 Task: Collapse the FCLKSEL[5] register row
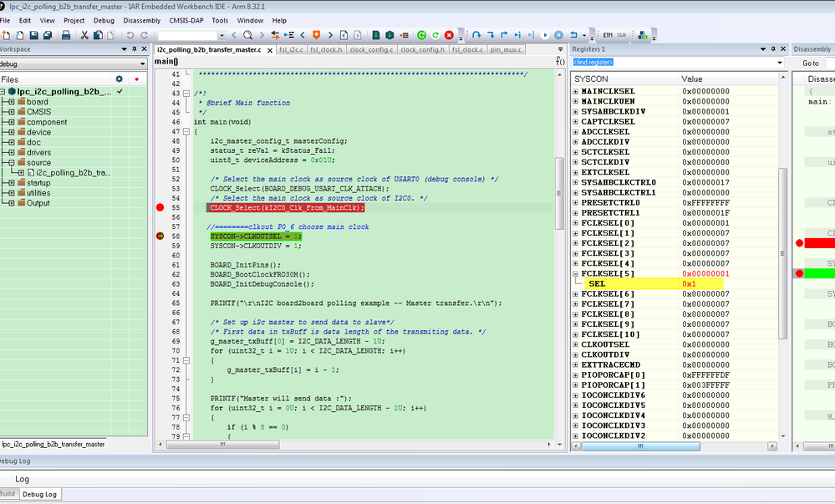point(576,274)
